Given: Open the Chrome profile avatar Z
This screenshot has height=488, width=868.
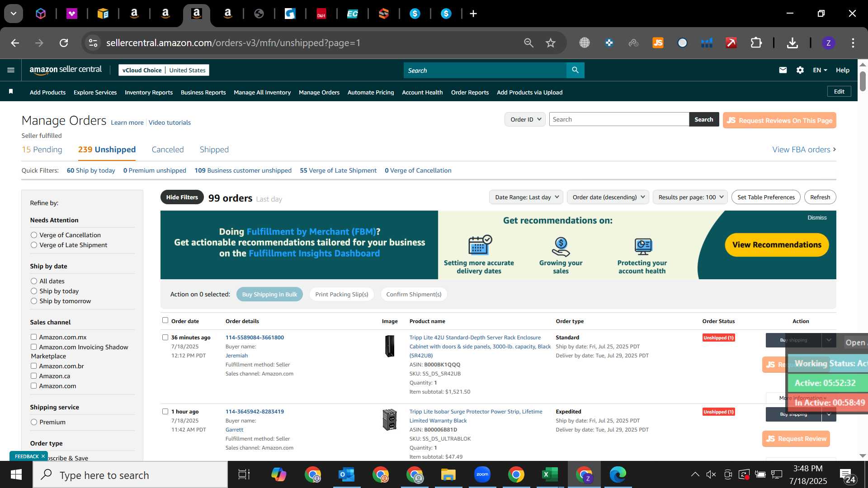Looking at the screenshot, I should (x=828, y=43).
